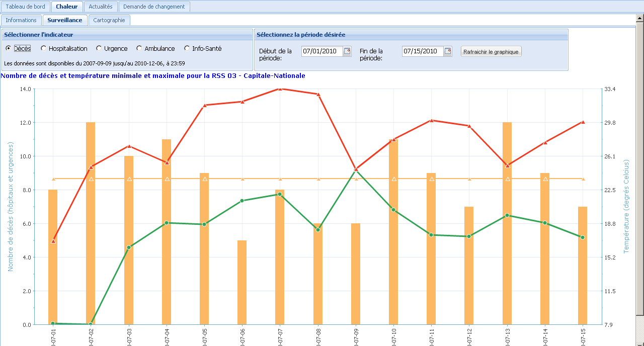Click max temperature marker on 07-15
Viewport: 644px width, 346px height.
pyautogui.click(x=583, y=122)
